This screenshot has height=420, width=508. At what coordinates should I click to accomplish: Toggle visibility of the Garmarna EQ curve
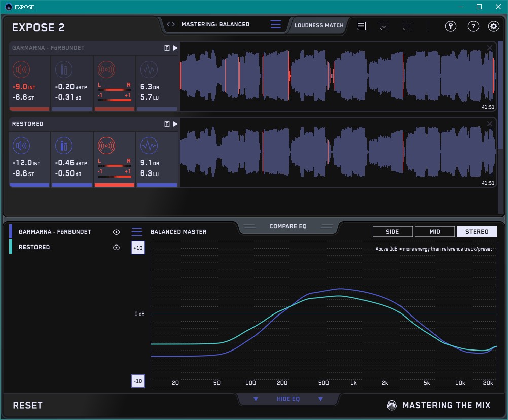tap(117, 232)
